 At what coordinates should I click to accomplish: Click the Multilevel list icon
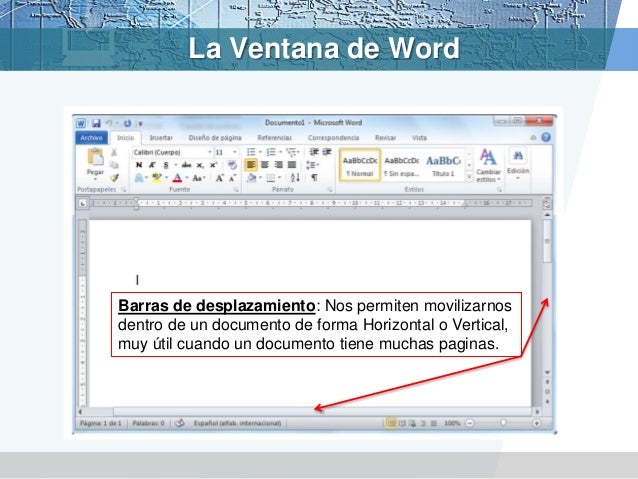point(291,152)
